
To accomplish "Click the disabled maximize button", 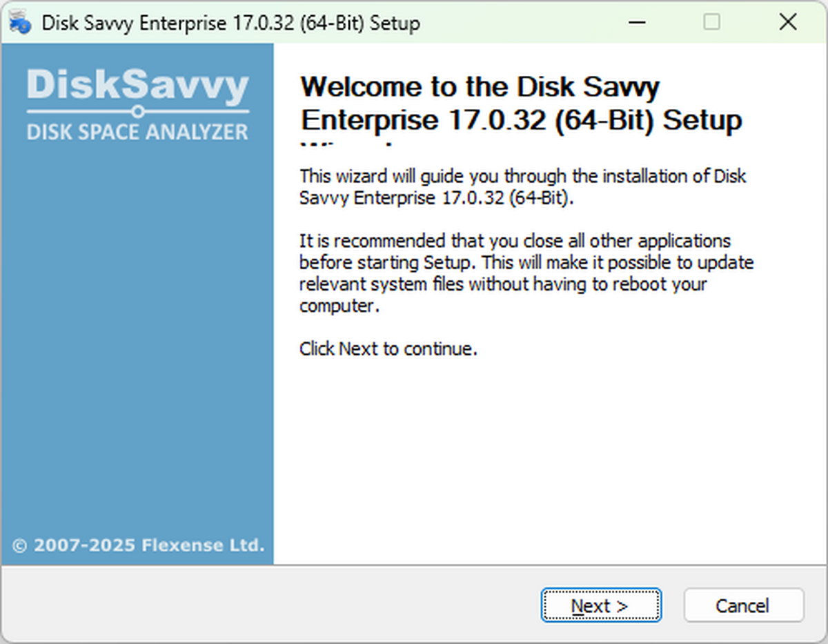I will tap(711, 22).
